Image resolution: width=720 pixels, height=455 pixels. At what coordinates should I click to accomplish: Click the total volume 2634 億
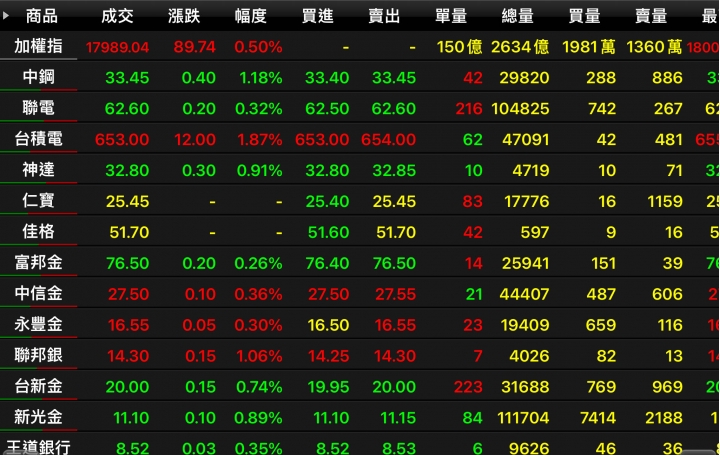[520, 47]
